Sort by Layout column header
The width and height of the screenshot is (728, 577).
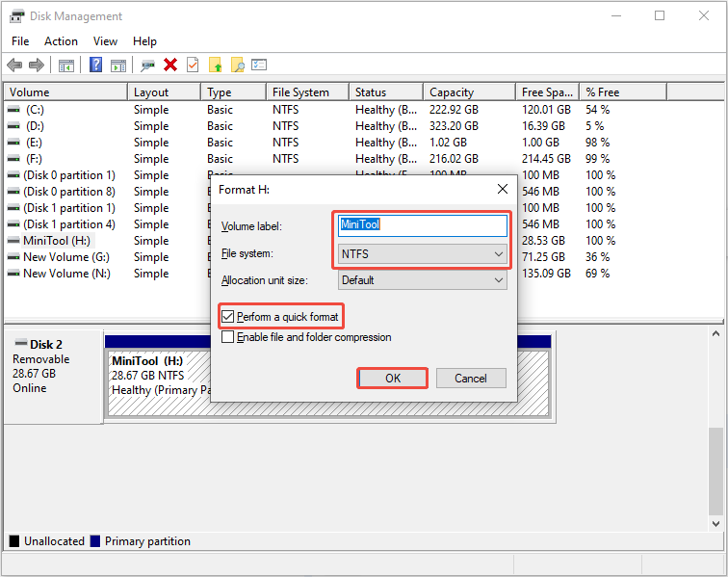[165, 92]
